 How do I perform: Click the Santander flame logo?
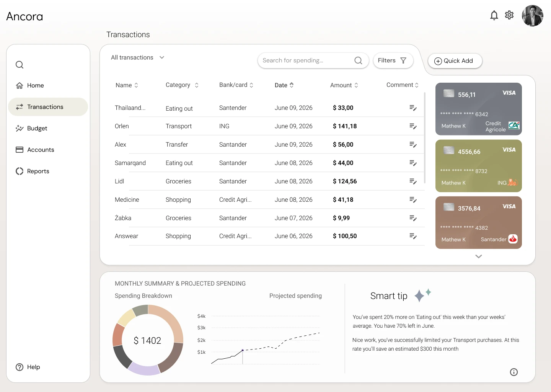(513, 239)
